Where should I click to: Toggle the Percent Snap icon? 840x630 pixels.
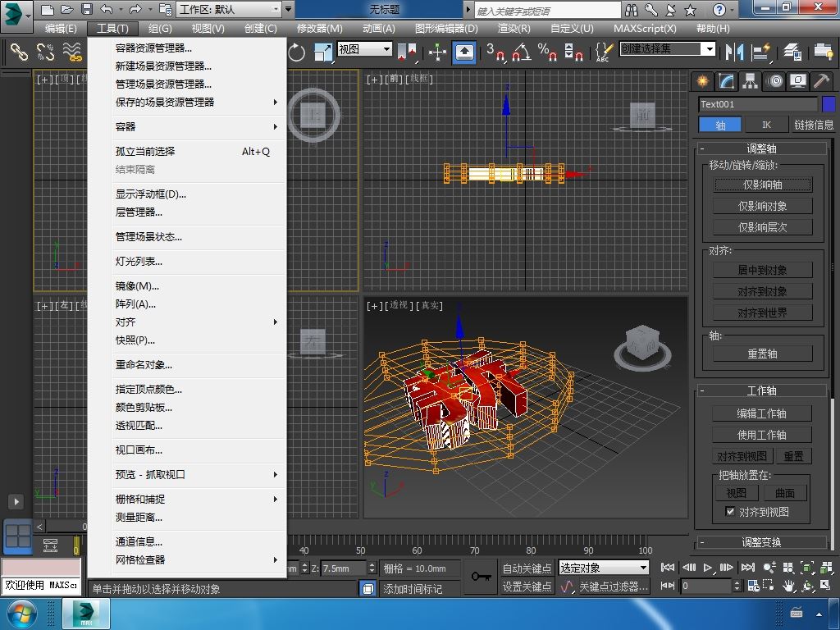pyautogui.click(x=547, y=52)
